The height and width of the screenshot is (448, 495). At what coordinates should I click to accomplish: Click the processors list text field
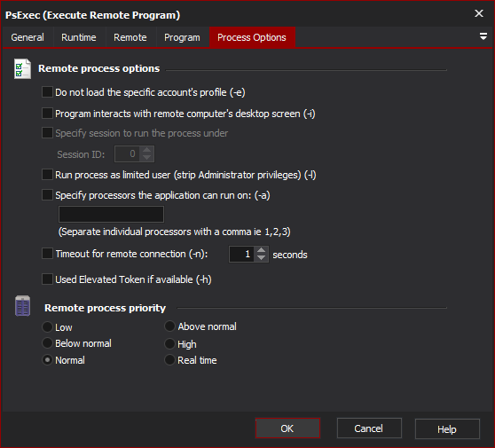tap(111, 215)
